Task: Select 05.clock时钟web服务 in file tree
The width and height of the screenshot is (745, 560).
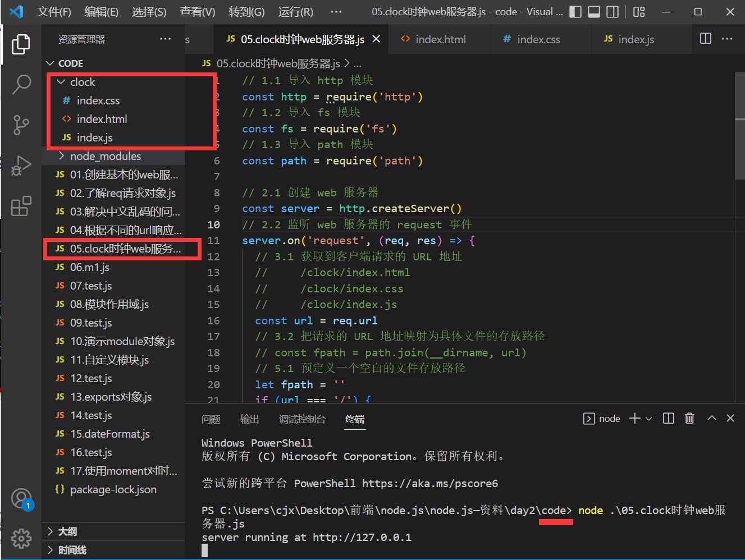Action: (115, 249)
